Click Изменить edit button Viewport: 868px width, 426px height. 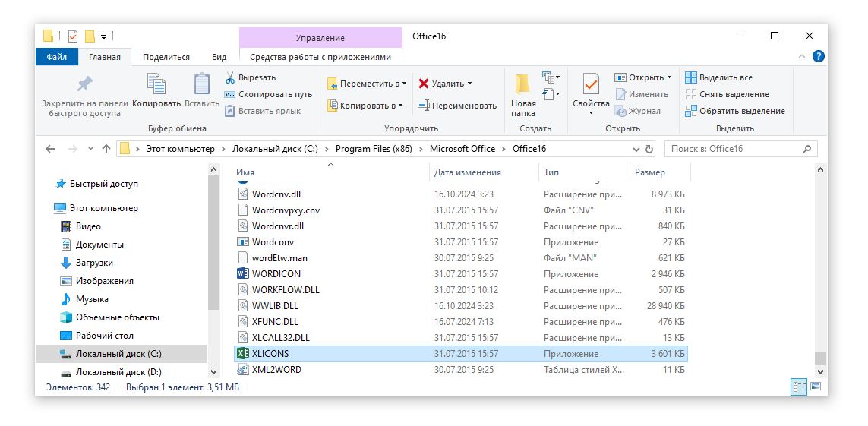642,95
